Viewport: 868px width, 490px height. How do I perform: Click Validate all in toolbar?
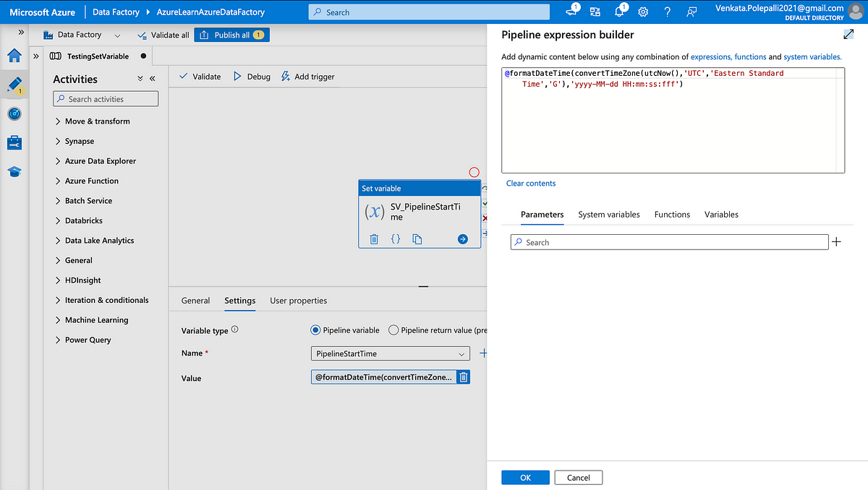[x=163, y=35]
